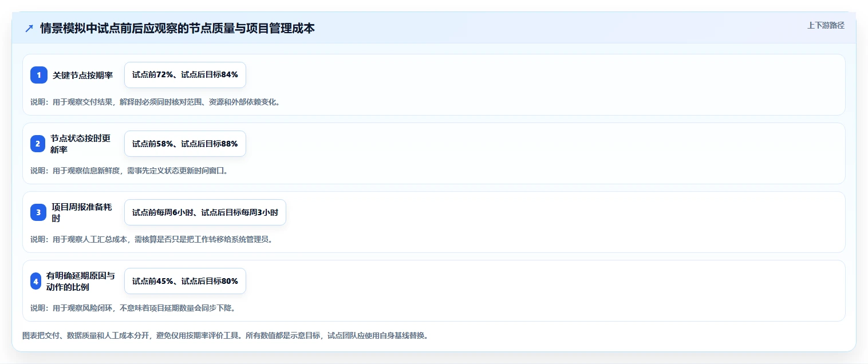The height and width of the screenshot is (364, 868).
Task: Click the 上下游路径 label in the header
Action: (x=826, y=25)
